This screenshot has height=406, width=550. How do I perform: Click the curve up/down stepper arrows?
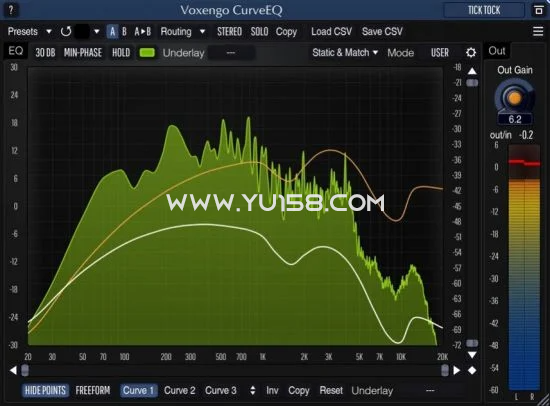(x=253, y=391)
